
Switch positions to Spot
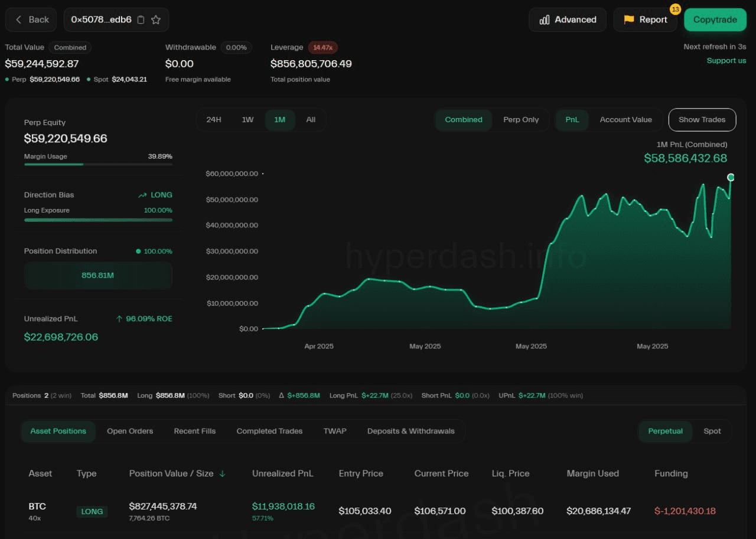point(712,431)
